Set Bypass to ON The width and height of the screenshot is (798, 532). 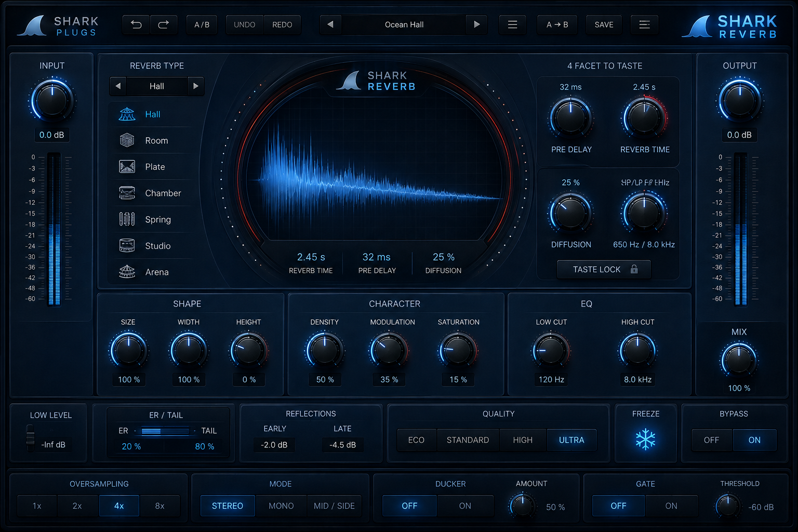click(754, 440)
